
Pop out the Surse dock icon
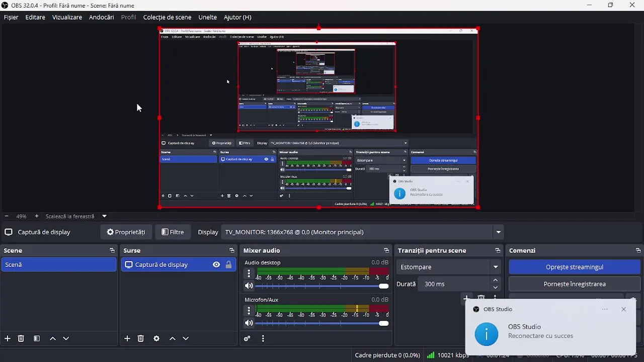pyautogui.click(x=231, y=250)
